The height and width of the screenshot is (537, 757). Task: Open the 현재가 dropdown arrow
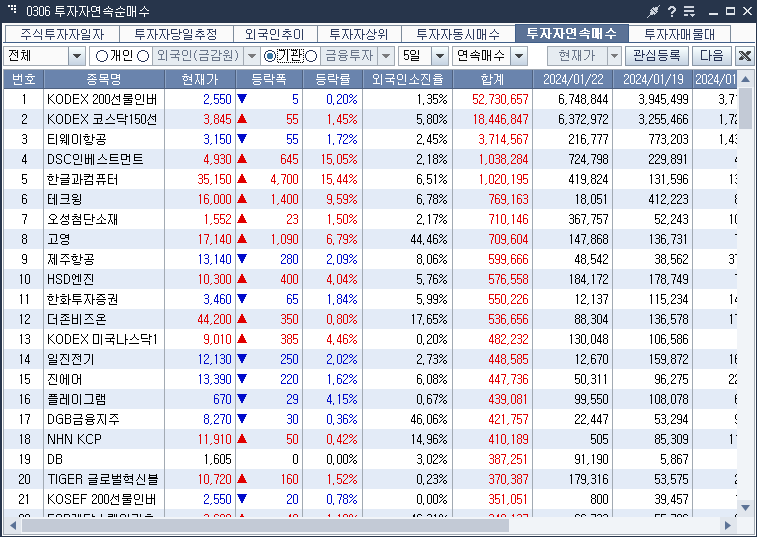point(614,56)
